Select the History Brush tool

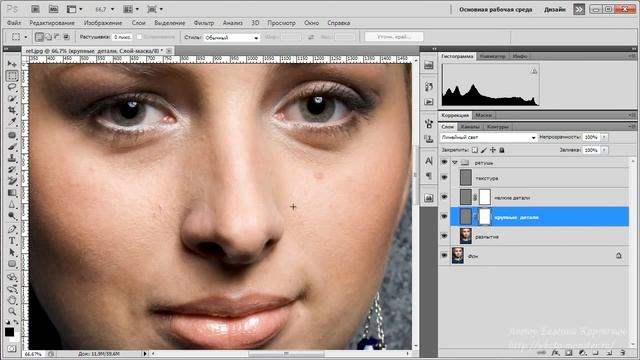tap(12, 169)
